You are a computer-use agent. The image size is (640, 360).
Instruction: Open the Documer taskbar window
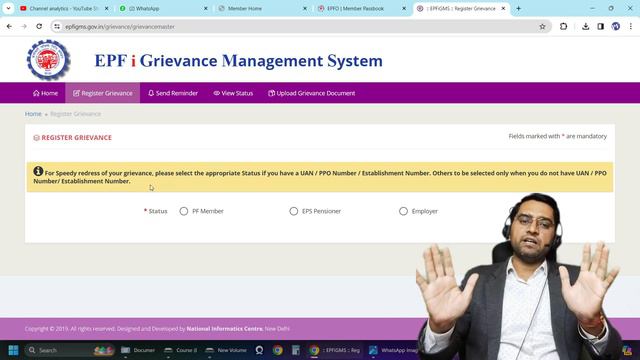pyautogui.click(x=138, y=350)
